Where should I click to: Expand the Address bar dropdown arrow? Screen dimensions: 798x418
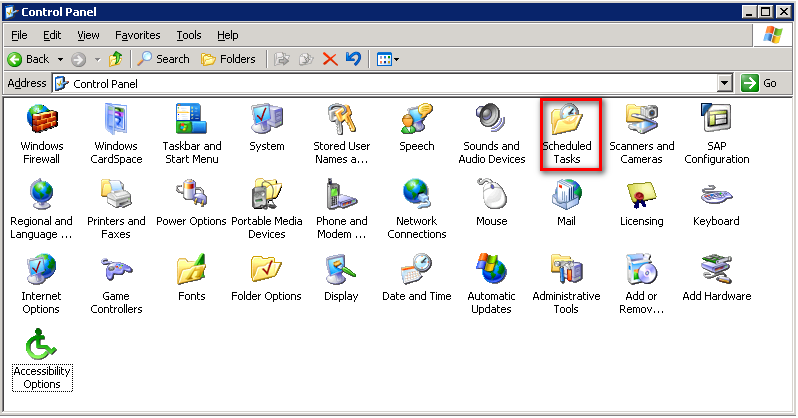tap(726, 84)
